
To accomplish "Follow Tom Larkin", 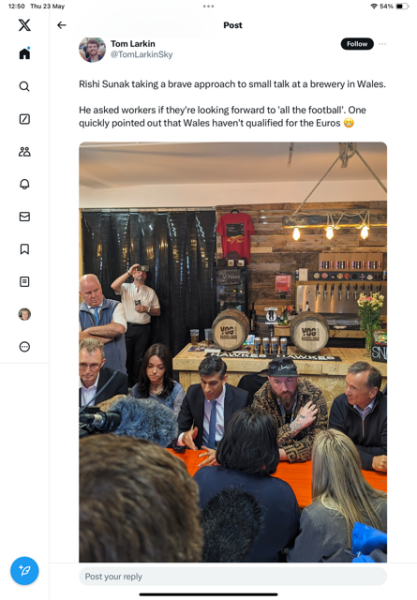I will [x=357, y=44].
